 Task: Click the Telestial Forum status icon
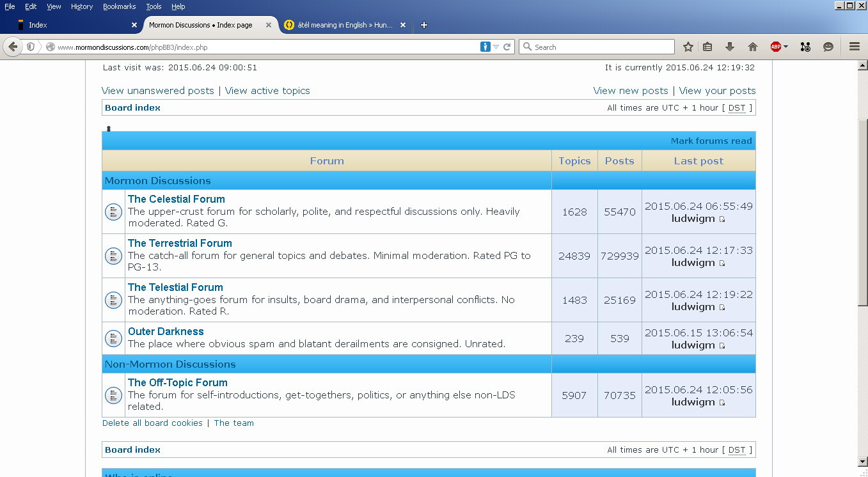coord(113,300)
